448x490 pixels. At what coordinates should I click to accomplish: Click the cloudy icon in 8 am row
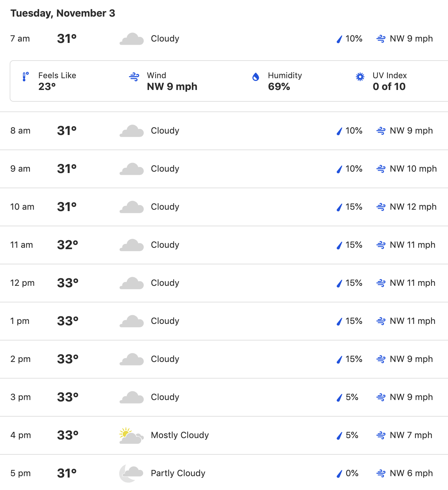pyautogui.click(x=132, y=131)
